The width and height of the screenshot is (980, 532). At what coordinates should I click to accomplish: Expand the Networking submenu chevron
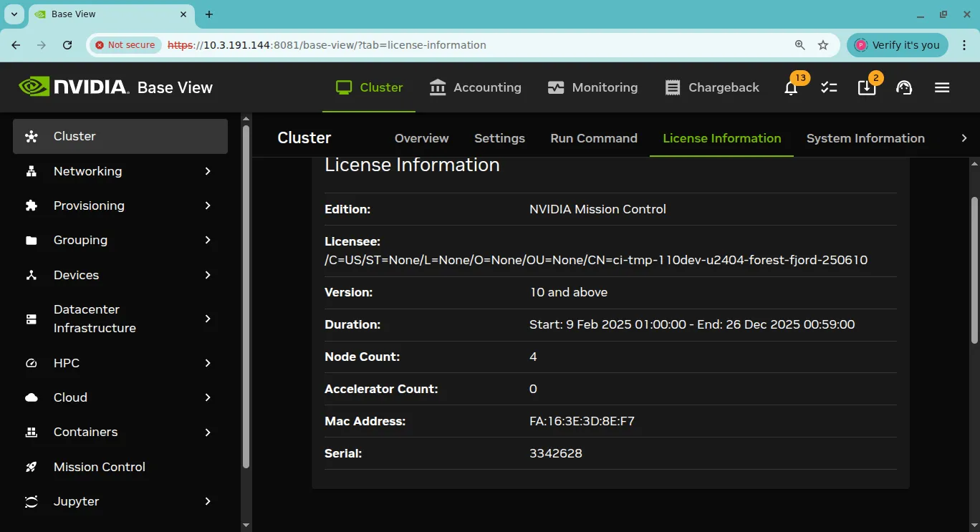(x=208, y=171)
